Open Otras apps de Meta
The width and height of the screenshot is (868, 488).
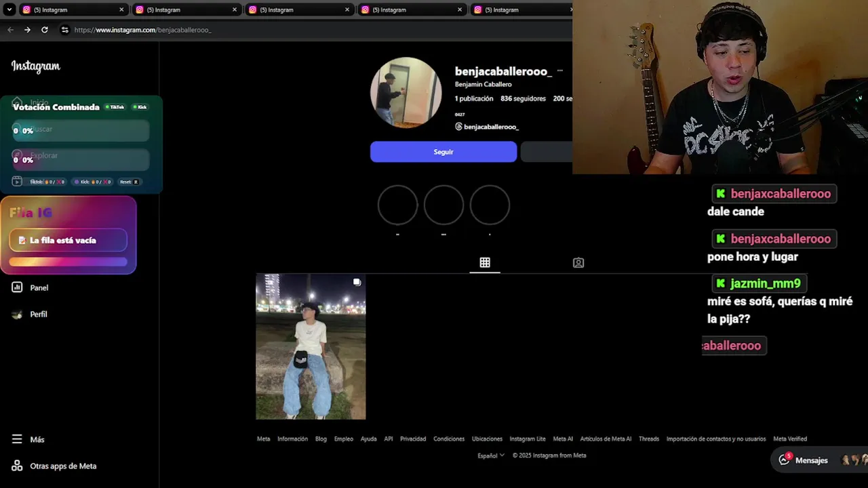[54, 466]
